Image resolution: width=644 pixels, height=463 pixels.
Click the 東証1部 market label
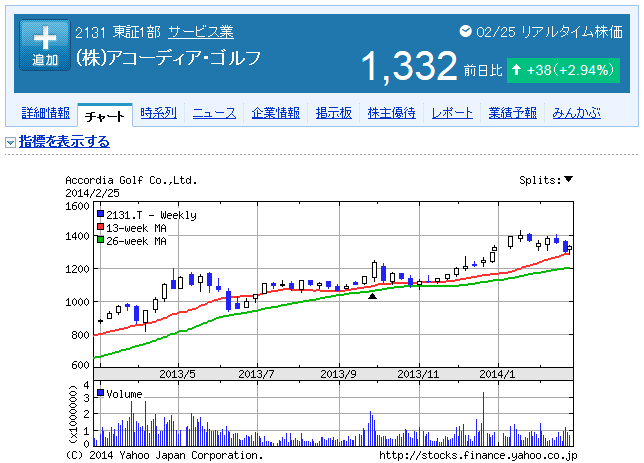[137, 32]
